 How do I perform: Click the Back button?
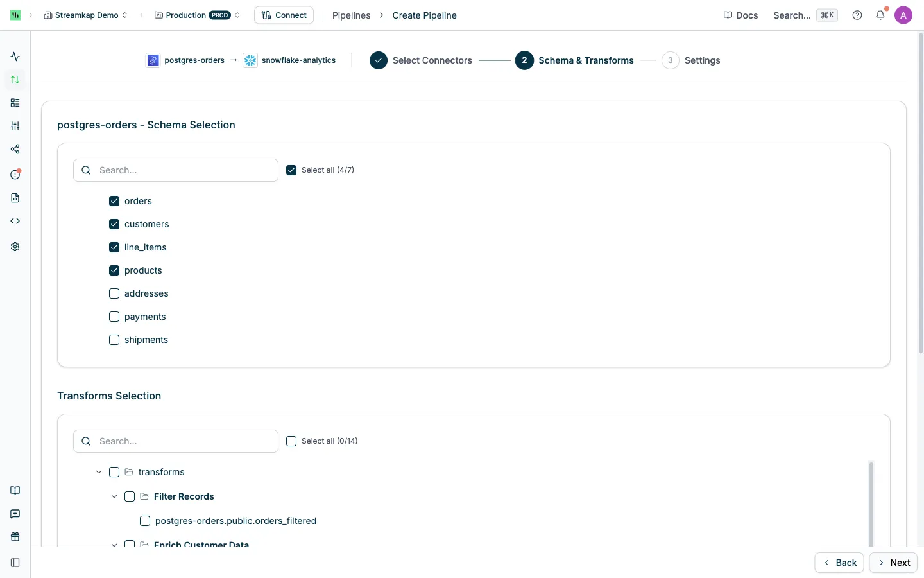[x=839, y=563]
